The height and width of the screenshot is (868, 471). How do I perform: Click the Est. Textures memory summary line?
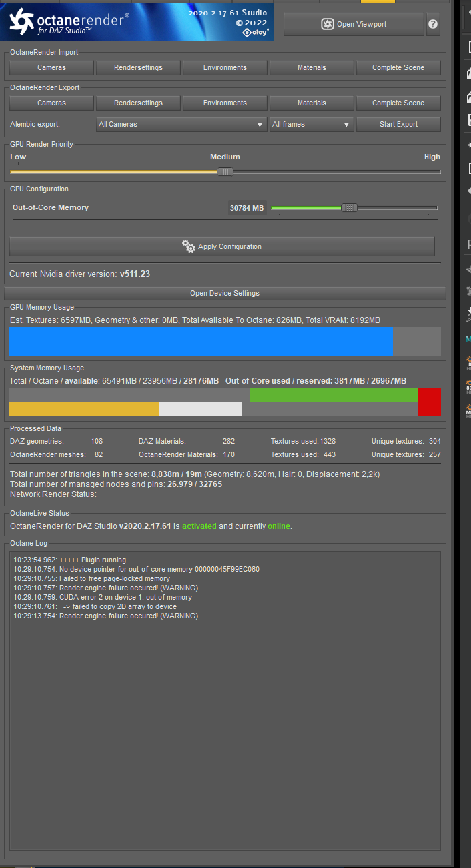(195, 320)
